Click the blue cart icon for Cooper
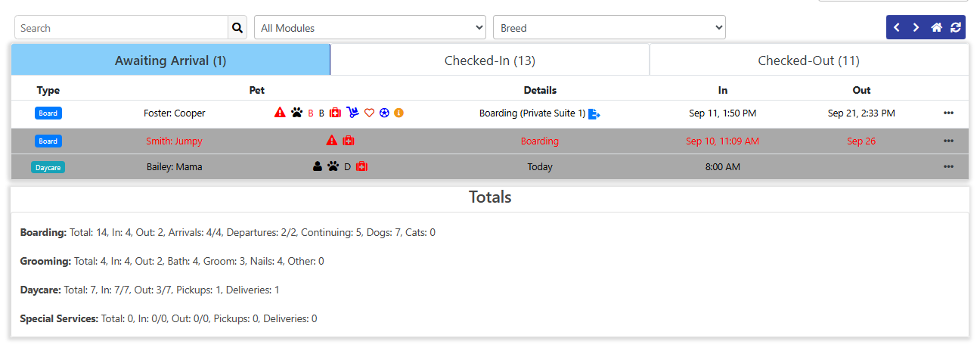The height and width of the screenshot is (363, 980). (x=352, y=113)
